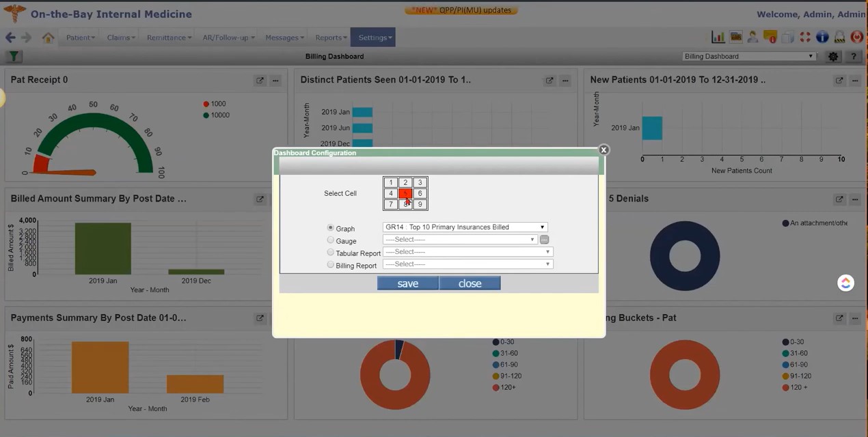Click the printer icon in the top toolbar

click(x=787, y=38)
